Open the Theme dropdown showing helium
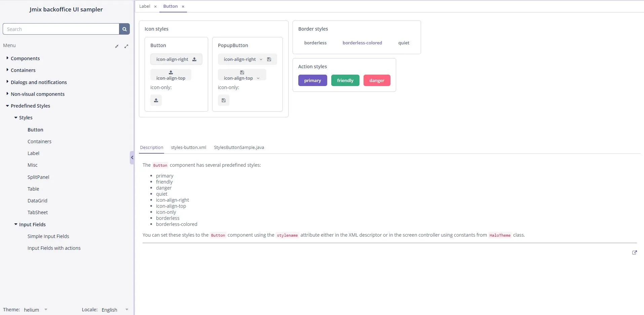644x315 pixels. 35,309
